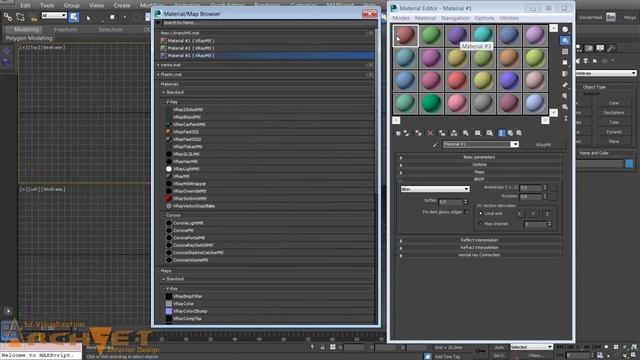Expand Reflect interpolation rollout
This screenshot has width=640, height=360.
(480, 240)
